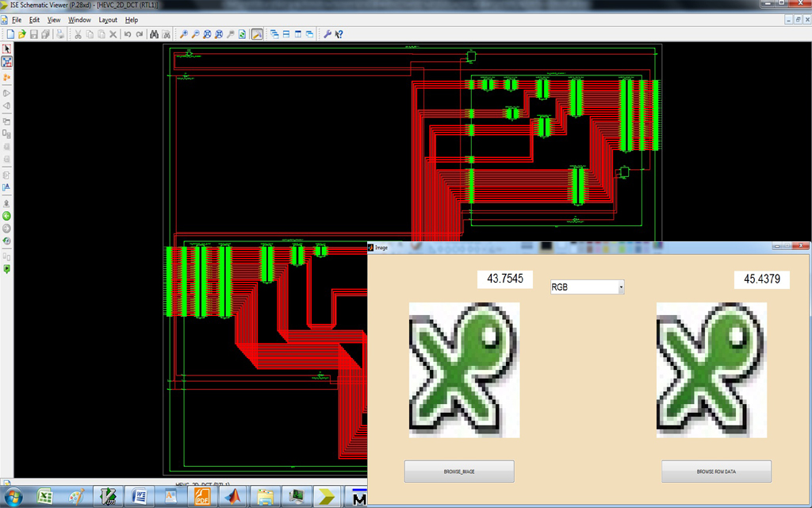
Task: Open the PDF reader from taskbar
Action: click(202, 497)
